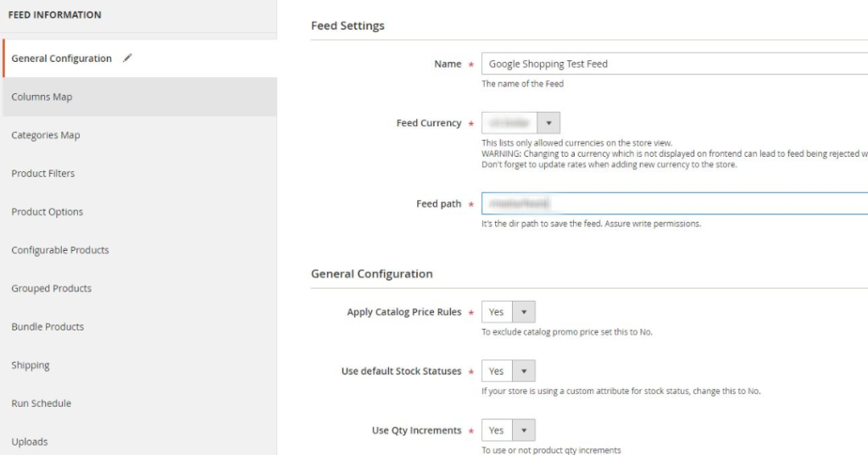Screen dimensions: 868x455
Task: Go to the Shipping tab
Action: 140,365
